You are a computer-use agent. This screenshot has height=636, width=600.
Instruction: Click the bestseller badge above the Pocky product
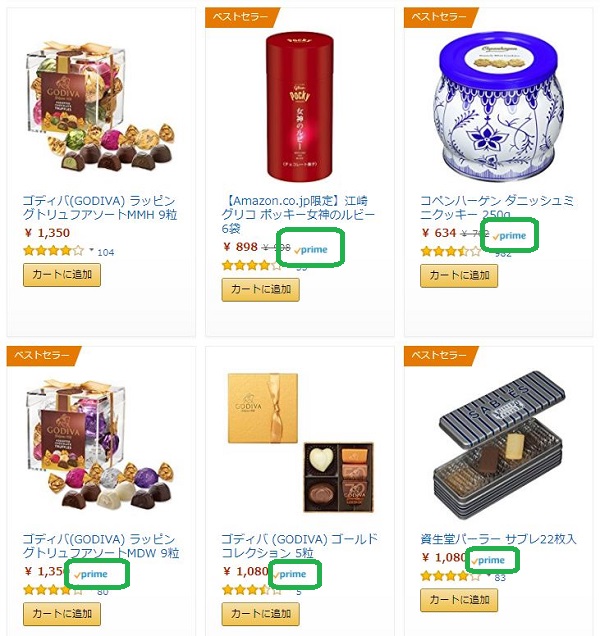(x=243, y=17)
